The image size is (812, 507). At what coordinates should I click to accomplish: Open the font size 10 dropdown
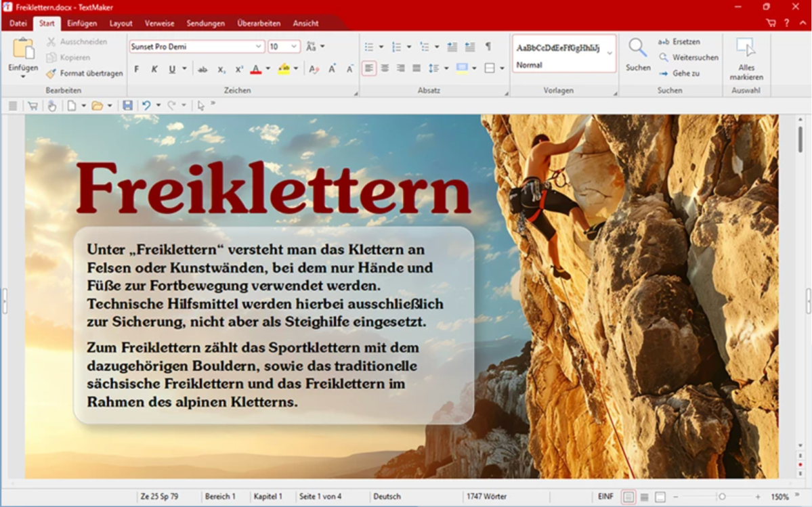295,47
